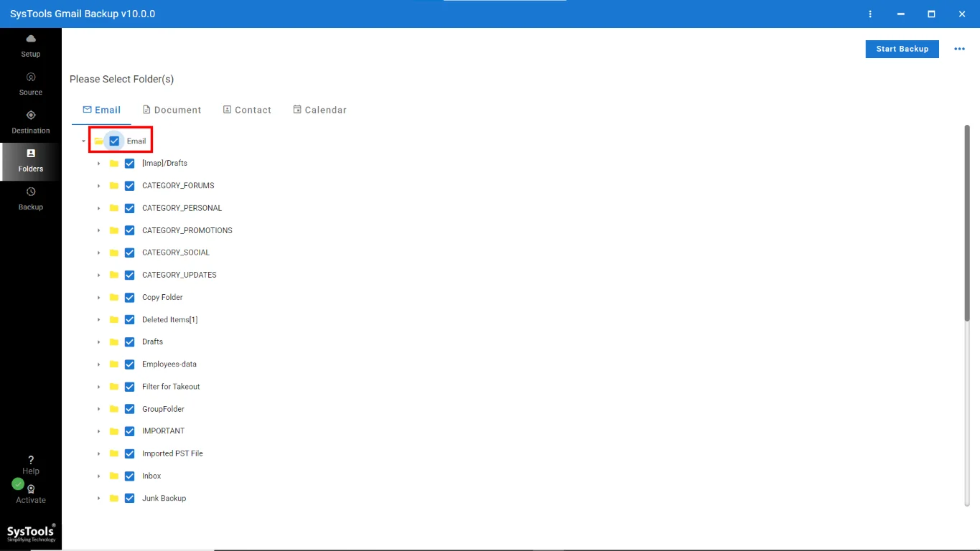The image size is (980, 551).
Task: Toggle the CATEGORY_FORUMS checkbox
Action: 130,186
